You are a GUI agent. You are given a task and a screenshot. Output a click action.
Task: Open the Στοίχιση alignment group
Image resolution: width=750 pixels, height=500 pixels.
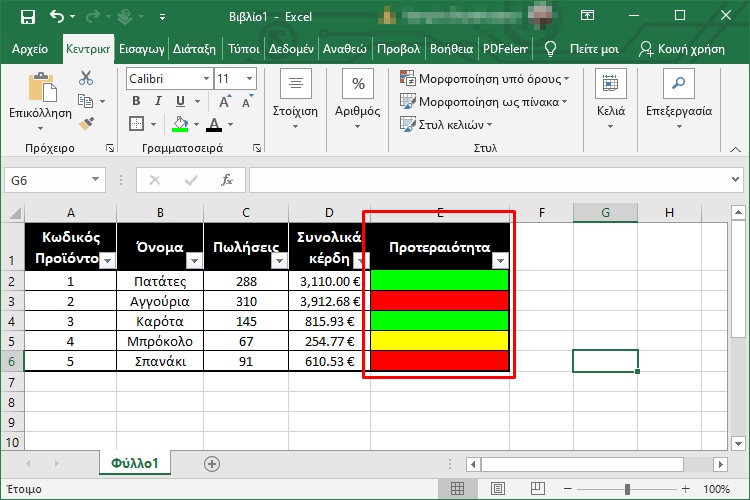[x=295, y=99]
